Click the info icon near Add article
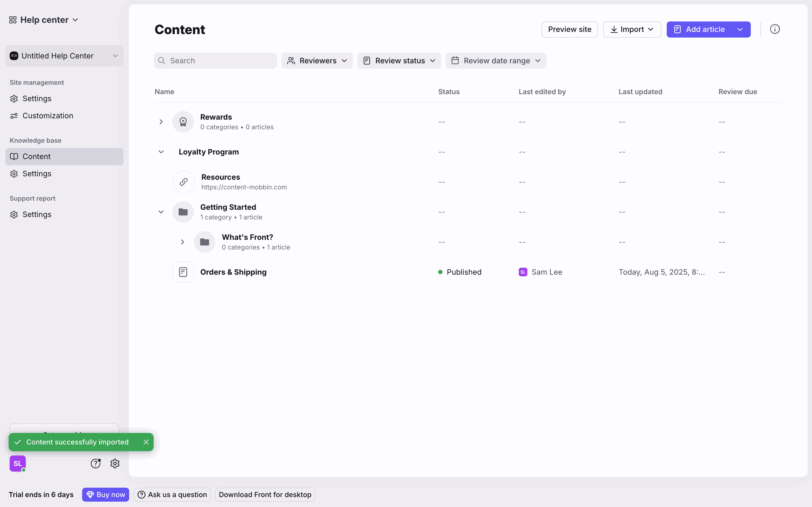Image resolution: width=812 pixels, height=507 pixels. (x=774, y=29)
